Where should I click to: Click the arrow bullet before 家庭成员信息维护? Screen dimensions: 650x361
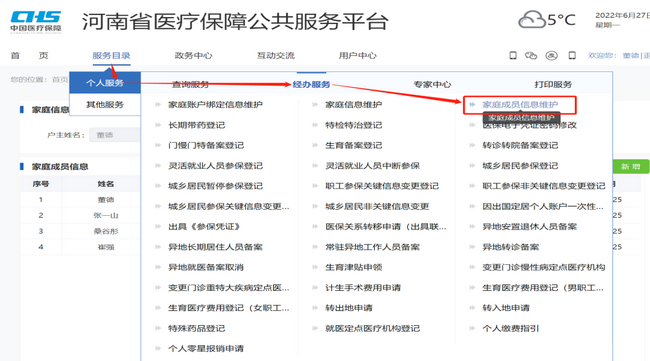tap(472, 104)
